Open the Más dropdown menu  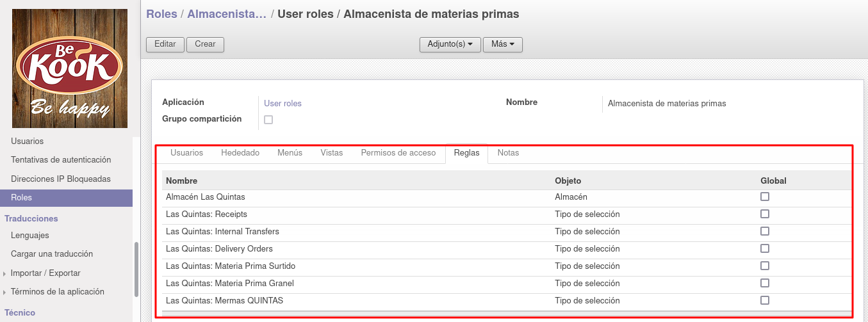(x=503, y=45)
